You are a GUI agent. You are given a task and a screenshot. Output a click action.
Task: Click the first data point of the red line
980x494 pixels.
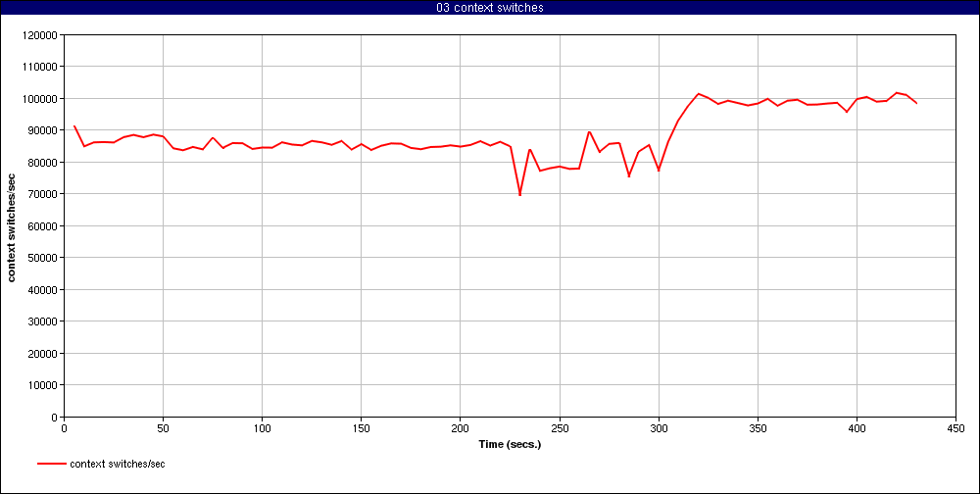(74, 126)
